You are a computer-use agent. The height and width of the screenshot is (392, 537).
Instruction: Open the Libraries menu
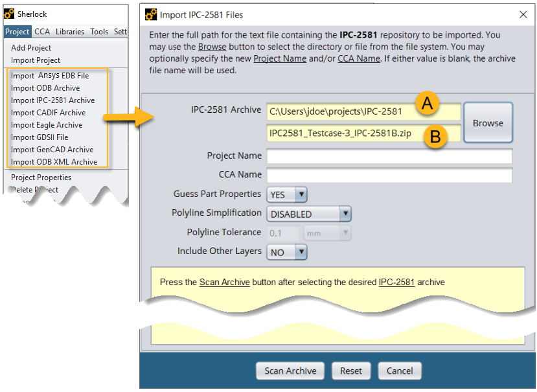coord(70,32)
